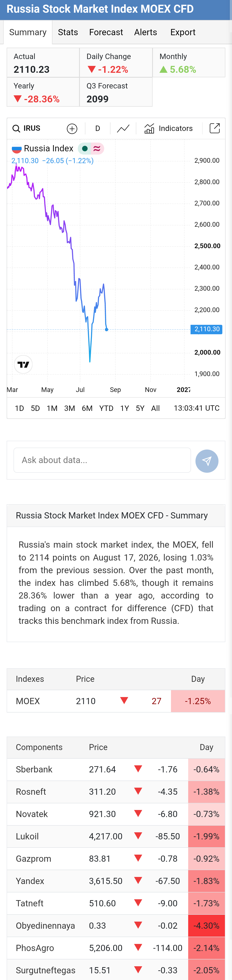Screen dimensions: 232x980
Task: Switch to the 5Y range
Action: coord(140,408)
